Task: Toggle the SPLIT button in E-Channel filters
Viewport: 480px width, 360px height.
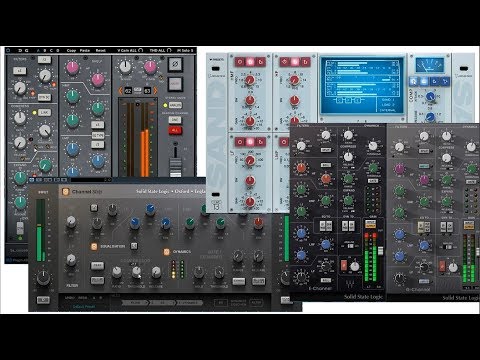Action: pos(326,150)
